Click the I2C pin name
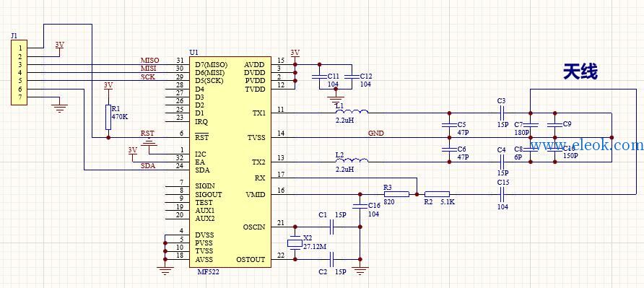This screenshot has height=288, width=644. point(201,154)
